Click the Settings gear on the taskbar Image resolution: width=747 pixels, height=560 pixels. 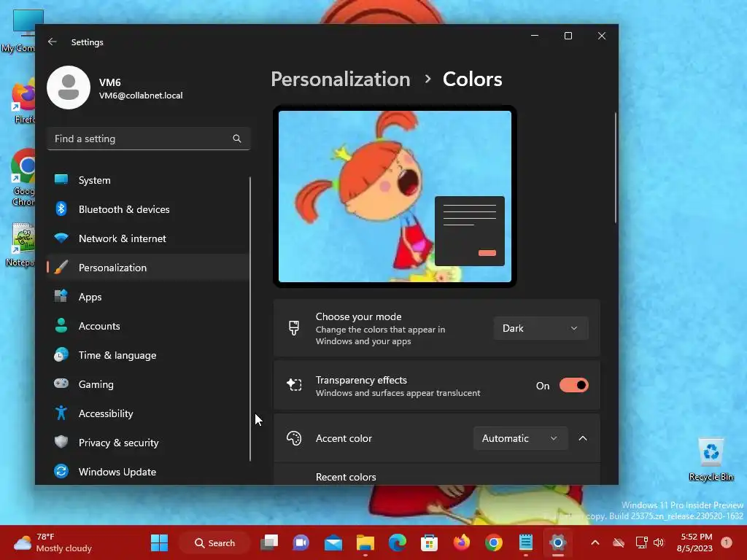coord(557,542)
